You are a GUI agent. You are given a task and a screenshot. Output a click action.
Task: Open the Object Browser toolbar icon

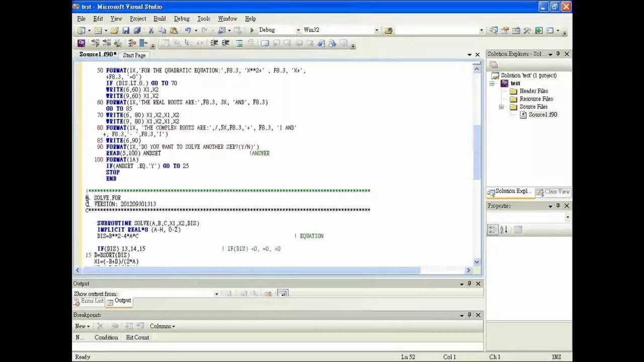(x=516, y=30)
